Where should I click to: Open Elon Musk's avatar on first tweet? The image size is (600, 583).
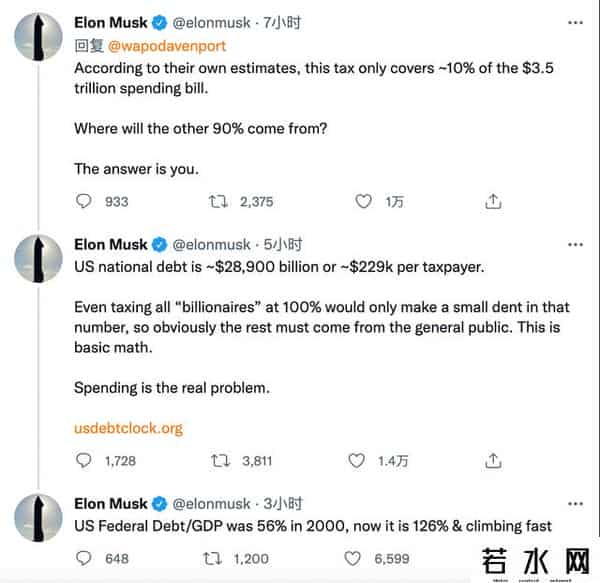tap(38, 38)
